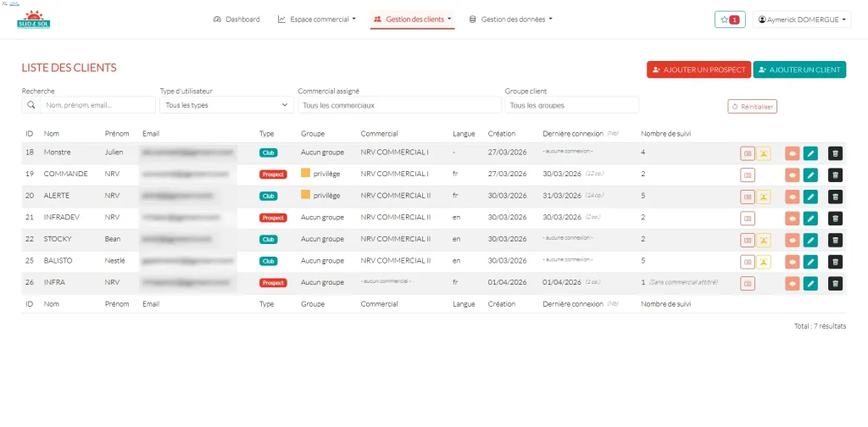The height and width of the screenshot is (427, 868).
Task: Open the card icon for Monstre row
Action: coord(748,153)
